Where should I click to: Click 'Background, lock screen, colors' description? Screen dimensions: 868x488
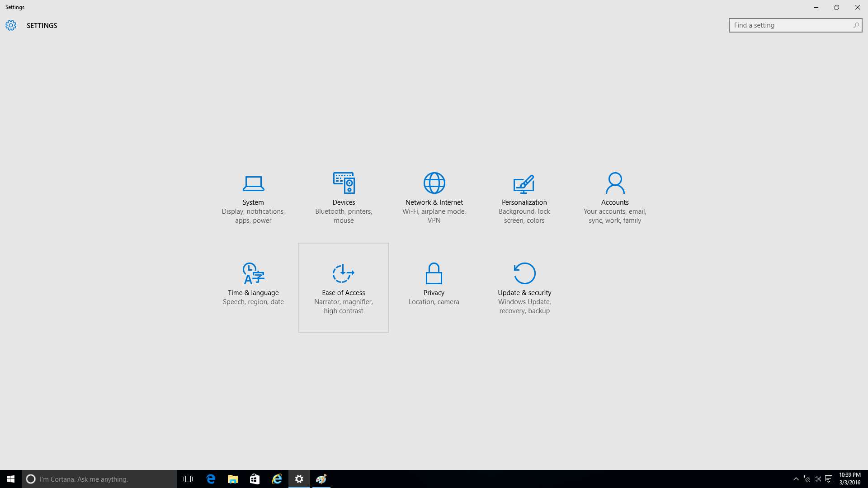point(524,216)
